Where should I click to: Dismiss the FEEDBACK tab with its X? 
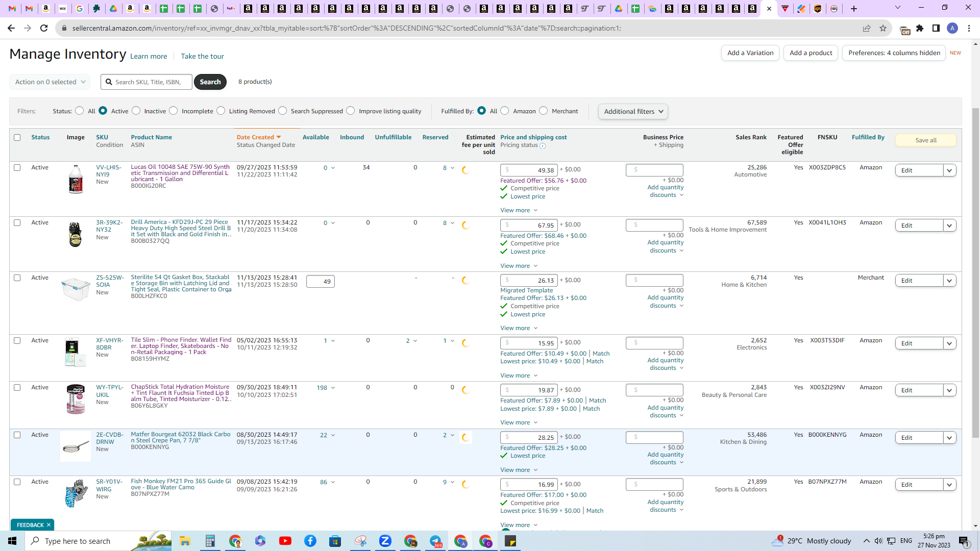49,525
